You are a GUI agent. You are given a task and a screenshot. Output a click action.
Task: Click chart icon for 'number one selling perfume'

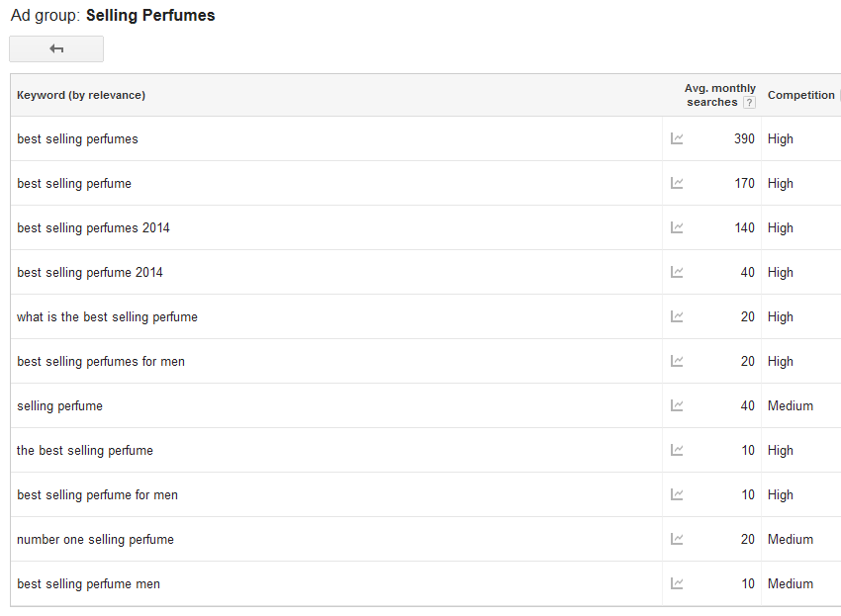[x=677, y=540]
